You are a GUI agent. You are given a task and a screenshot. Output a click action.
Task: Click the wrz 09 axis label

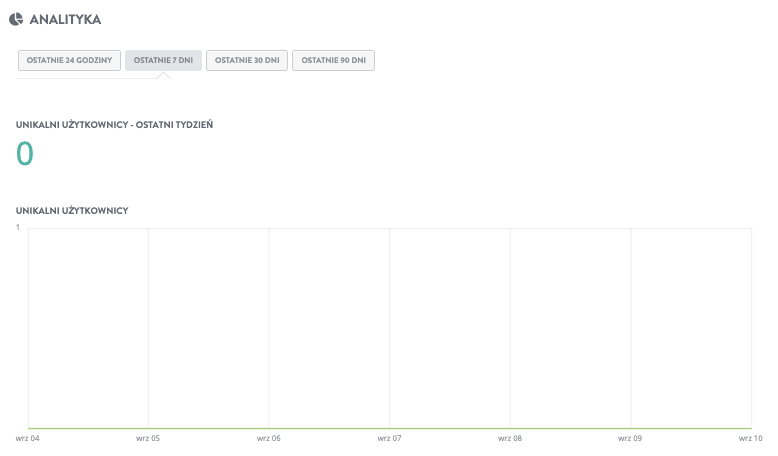click(x=630, y=438)
